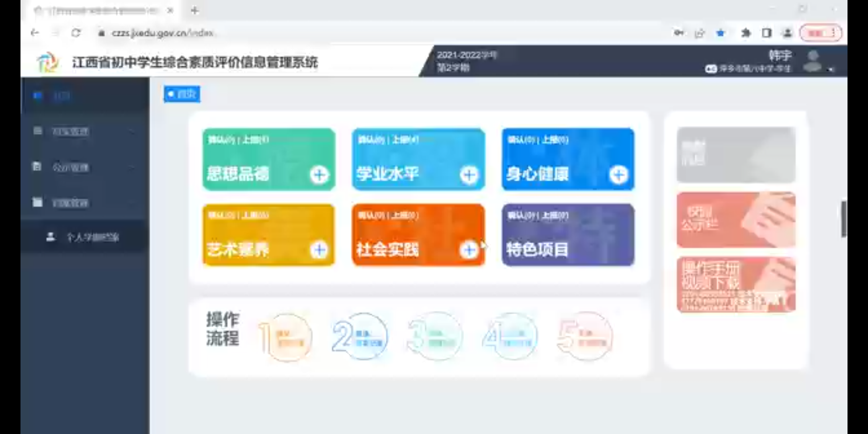Open the 公示栏 red banner
Screen dimensions: 868x434
pyautogui.click(x=736, y=220)
